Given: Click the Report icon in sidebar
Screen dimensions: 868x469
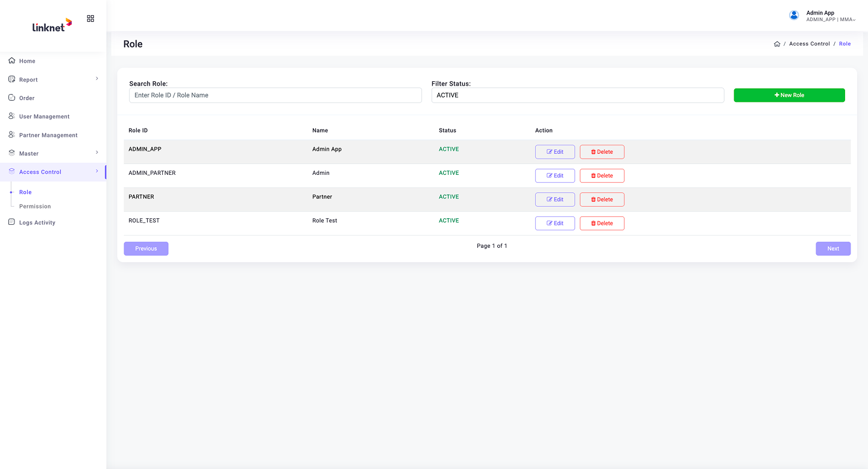Looking at the screenshot, I should (x=12, y=79).
